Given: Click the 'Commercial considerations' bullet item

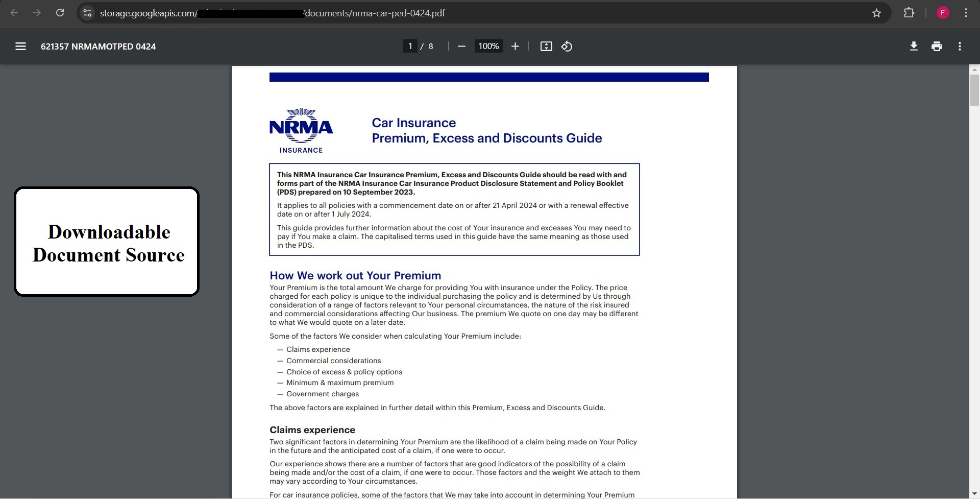Looking at the screenshot, I should pos(333,361).
